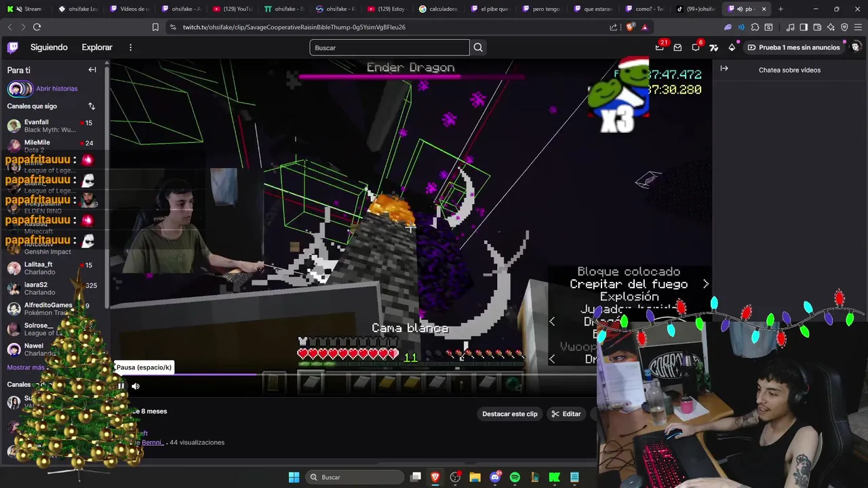Reload the page in the browser
868x488 pixels.
click(37, 27)
